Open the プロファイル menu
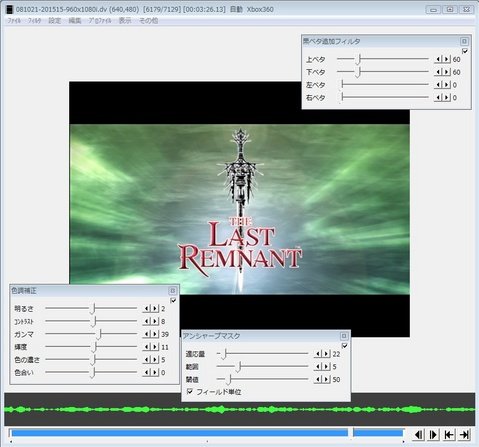This screenshot has width=479, height=447. pyautogui.click(x=100, y=21)
